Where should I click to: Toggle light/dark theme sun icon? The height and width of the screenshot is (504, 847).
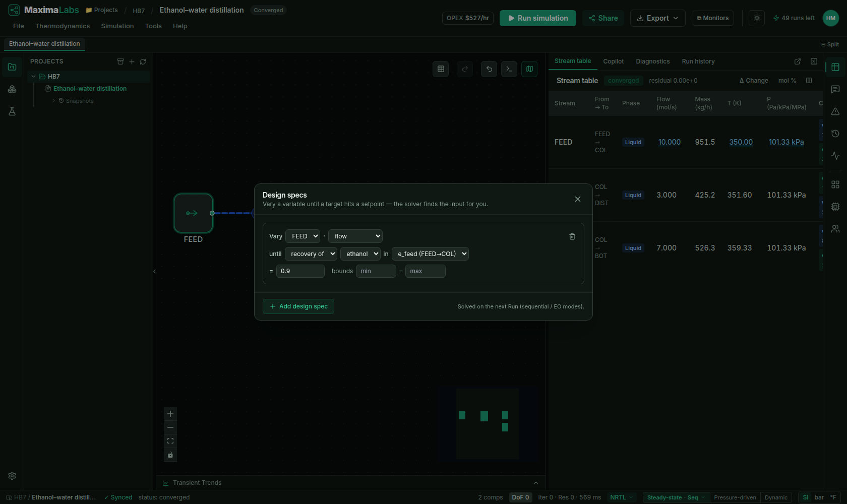click(757, 18)
